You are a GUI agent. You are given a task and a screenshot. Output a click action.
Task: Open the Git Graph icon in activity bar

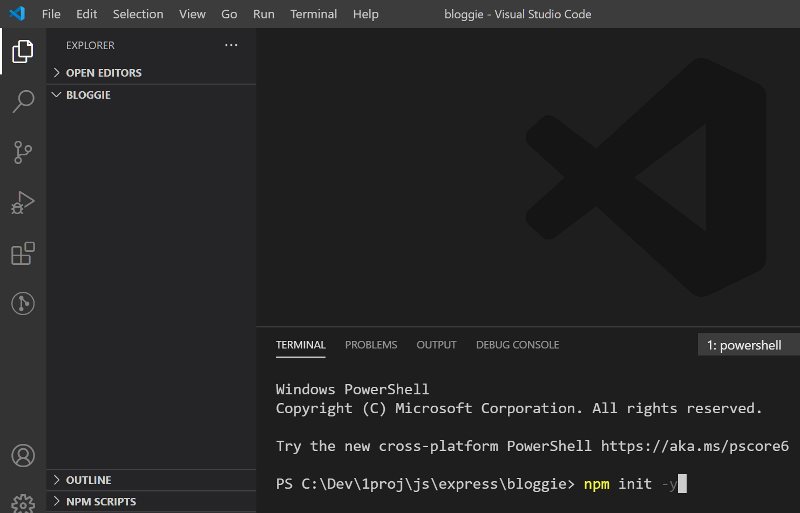(x=22, y=304)
